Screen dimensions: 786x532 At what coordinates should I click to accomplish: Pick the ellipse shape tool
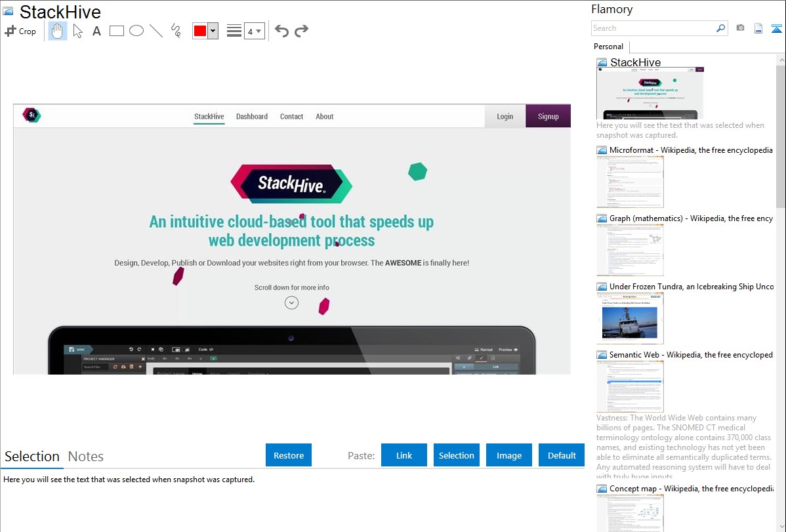[x=136, y=31]
